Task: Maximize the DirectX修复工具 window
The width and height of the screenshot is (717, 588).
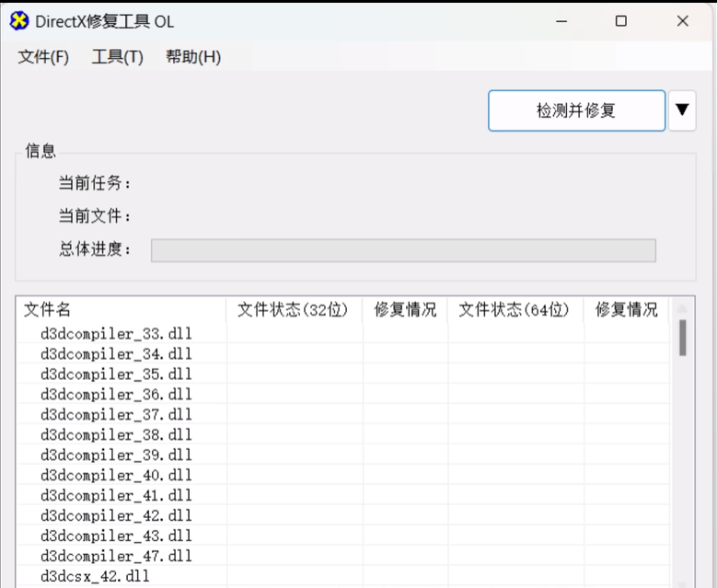Action: [x=621, y=21]
